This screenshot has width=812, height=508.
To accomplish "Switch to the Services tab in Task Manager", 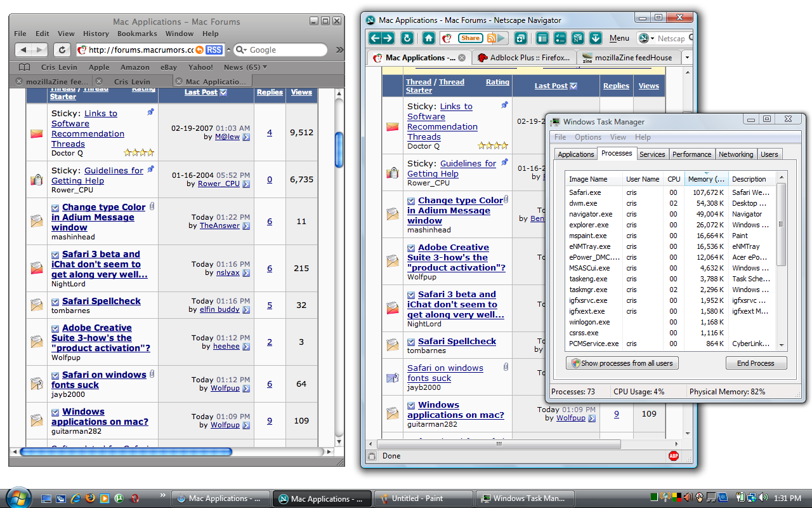I will [652, 154].
